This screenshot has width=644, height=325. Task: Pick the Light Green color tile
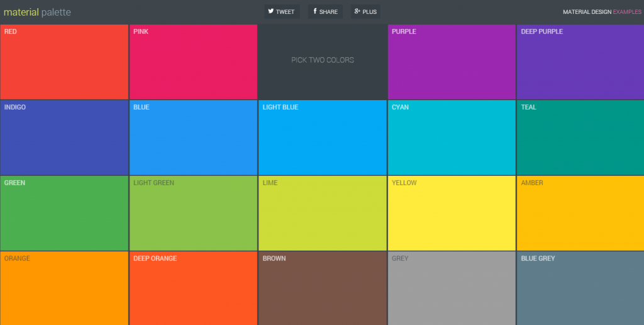[x=194, y=214]
